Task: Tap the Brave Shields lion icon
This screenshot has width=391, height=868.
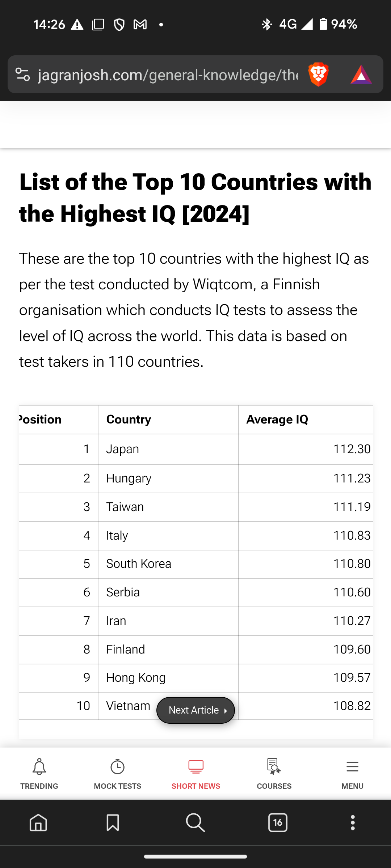Action: point(318,75)
